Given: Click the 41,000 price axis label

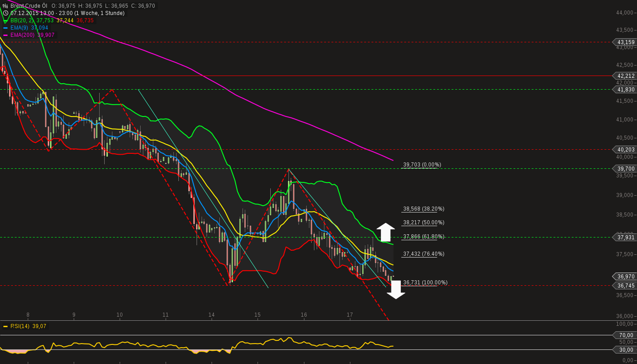Looking at the screenshot, I should click(x=625, y=120).
